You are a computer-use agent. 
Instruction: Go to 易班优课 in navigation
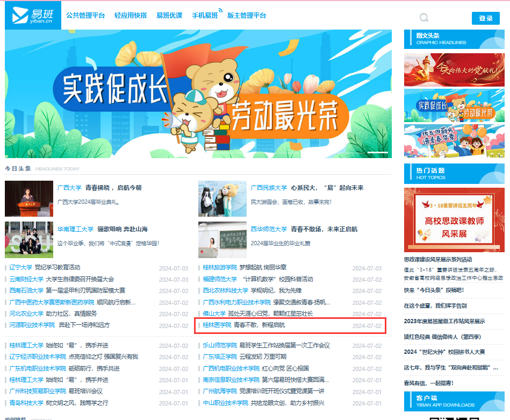pyautogui.click(x=169, y=16)
